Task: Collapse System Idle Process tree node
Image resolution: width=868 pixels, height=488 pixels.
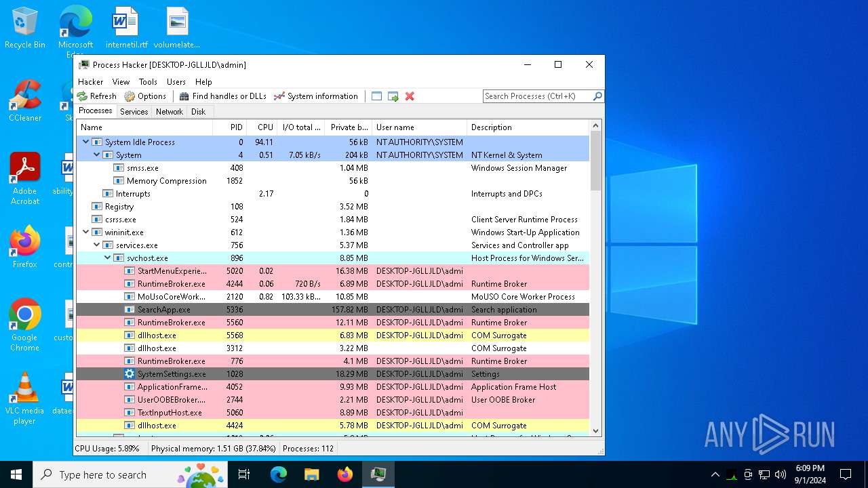Action: point(86,142)
